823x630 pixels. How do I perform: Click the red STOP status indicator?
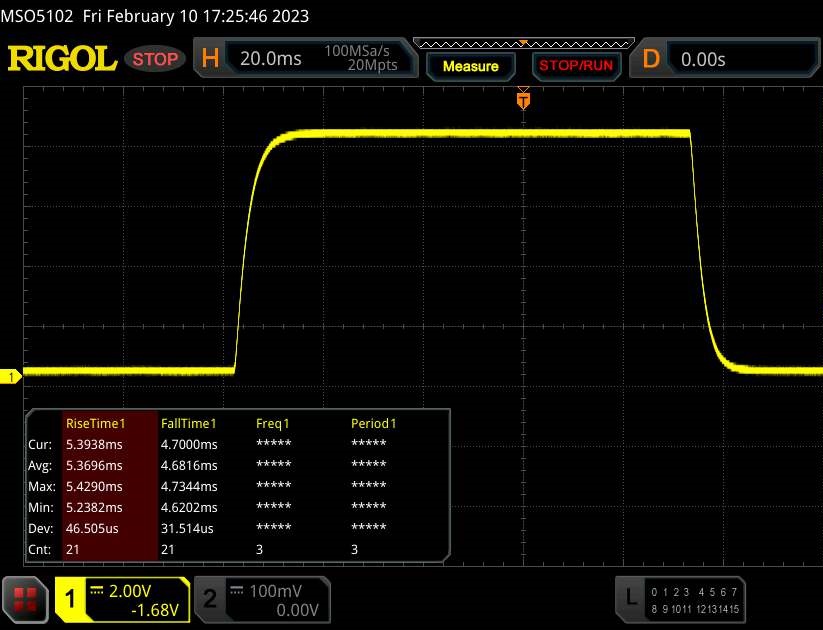(x=156, y=59)
